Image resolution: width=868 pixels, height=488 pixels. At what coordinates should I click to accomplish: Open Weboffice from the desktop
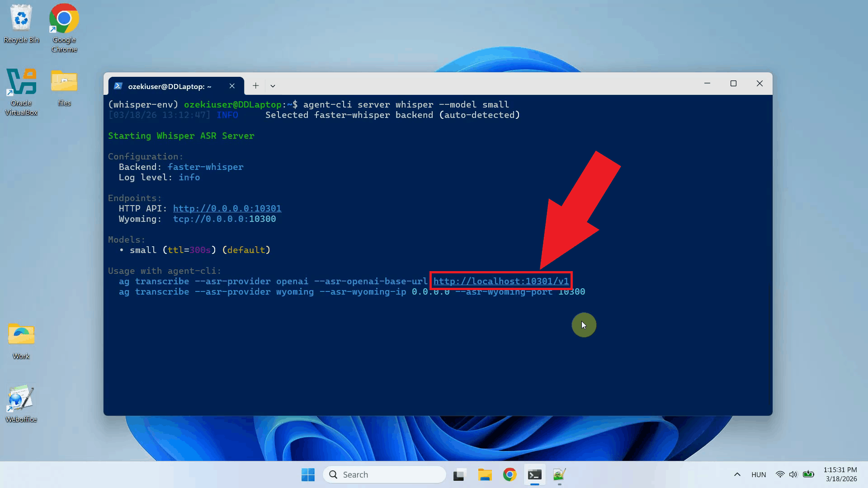coord(20,398)
